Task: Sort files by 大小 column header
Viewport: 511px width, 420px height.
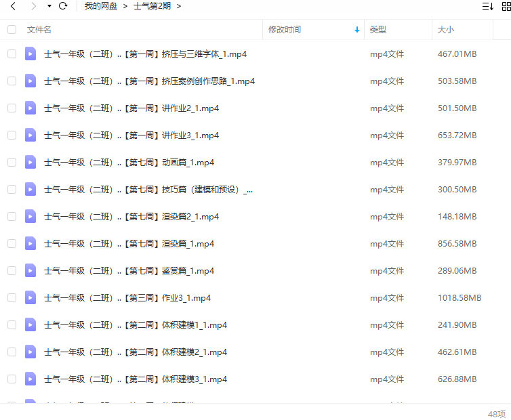Action: pos(446,30)
